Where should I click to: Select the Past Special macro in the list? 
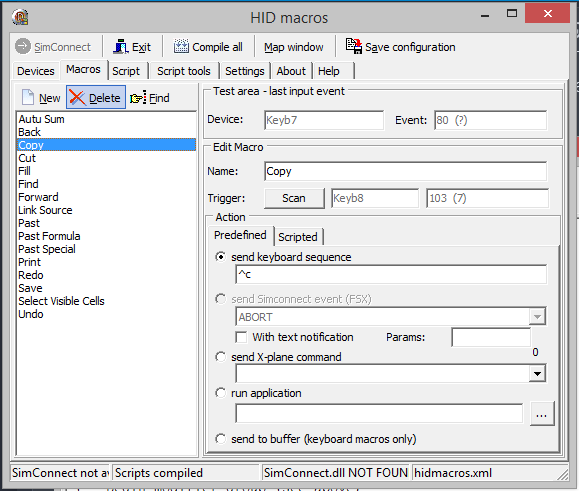47,249
